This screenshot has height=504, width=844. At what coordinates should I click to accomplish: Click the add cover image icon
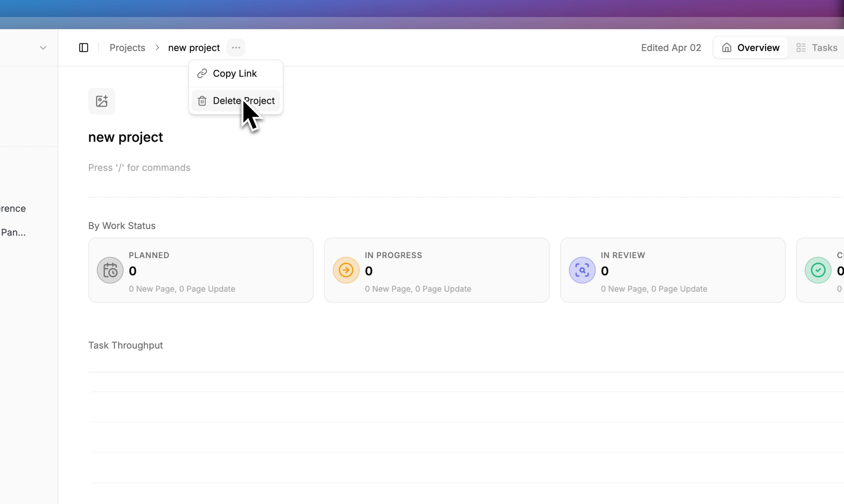(x=102, y=101)
